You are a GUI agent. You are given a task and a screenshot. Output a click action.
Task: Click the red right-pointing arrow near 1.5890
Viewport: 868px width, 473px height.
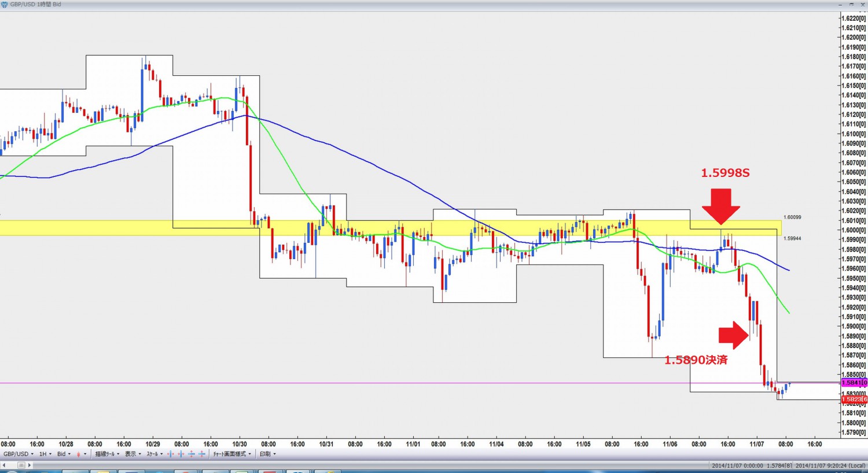pos(733,335)
